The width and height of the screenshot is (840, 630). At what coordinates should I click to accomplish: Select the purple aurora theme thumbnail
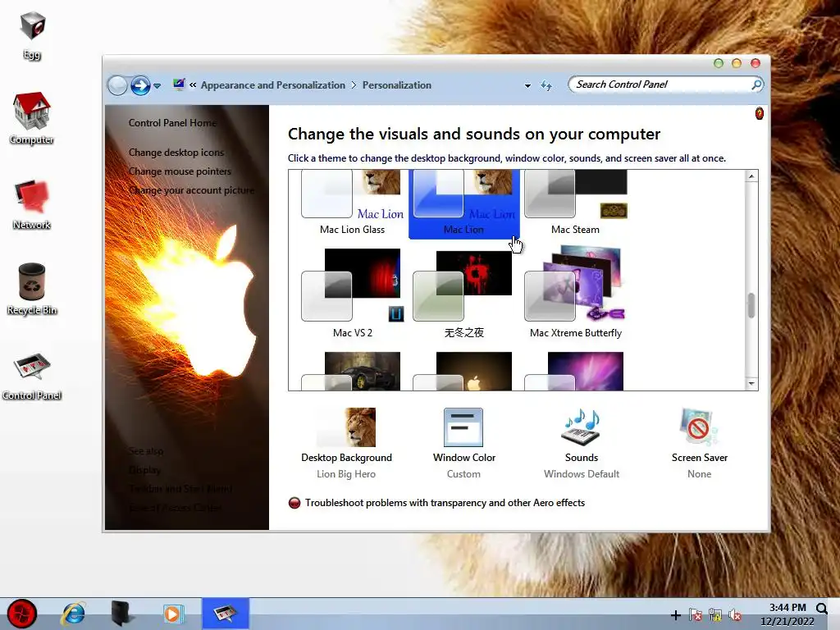[x=575, y=371]
